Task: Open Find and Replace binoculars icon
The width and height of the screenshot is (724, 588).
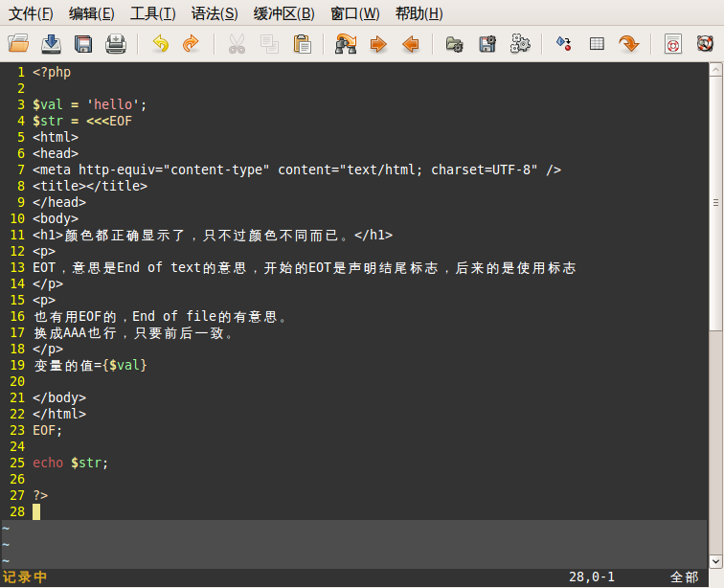Action: point(346,44)
